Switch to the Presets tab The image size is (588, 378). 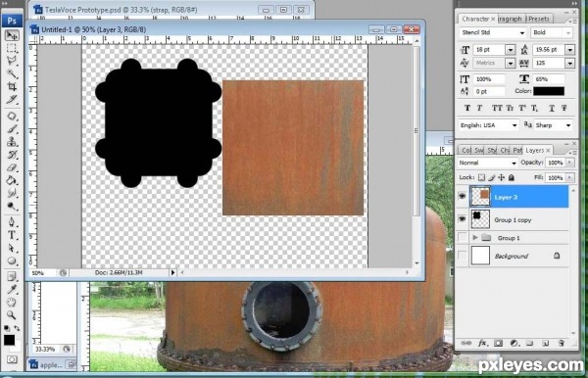coord(538,19)
